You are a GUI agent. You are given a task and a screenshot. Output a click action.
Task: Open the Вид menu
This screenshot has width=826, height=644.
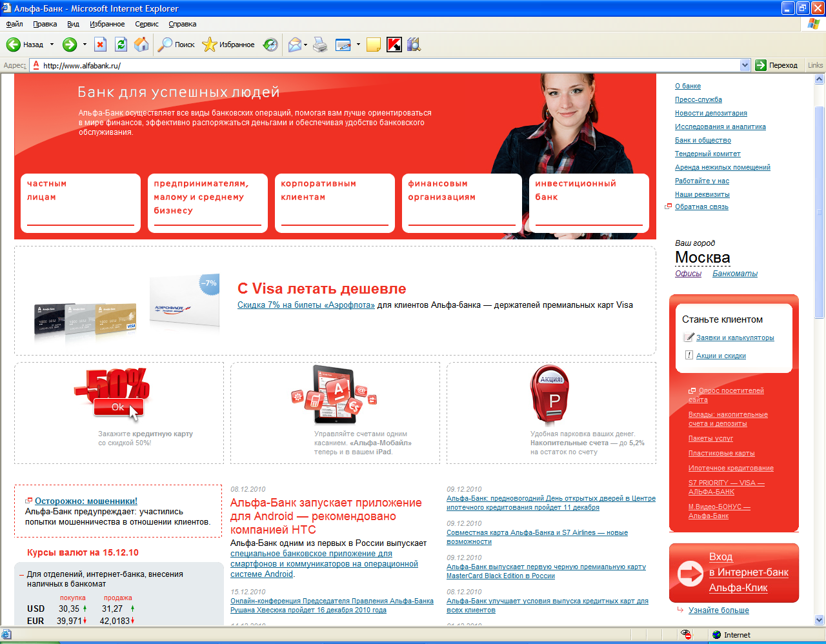click(x=73, y=24)
